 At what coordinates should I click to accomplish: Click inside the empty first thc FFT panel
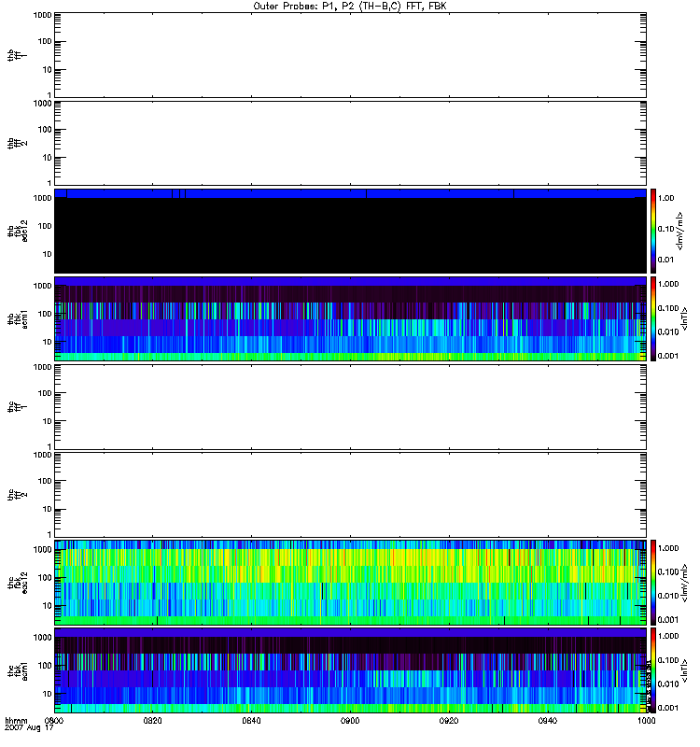[x=350, y=406]
